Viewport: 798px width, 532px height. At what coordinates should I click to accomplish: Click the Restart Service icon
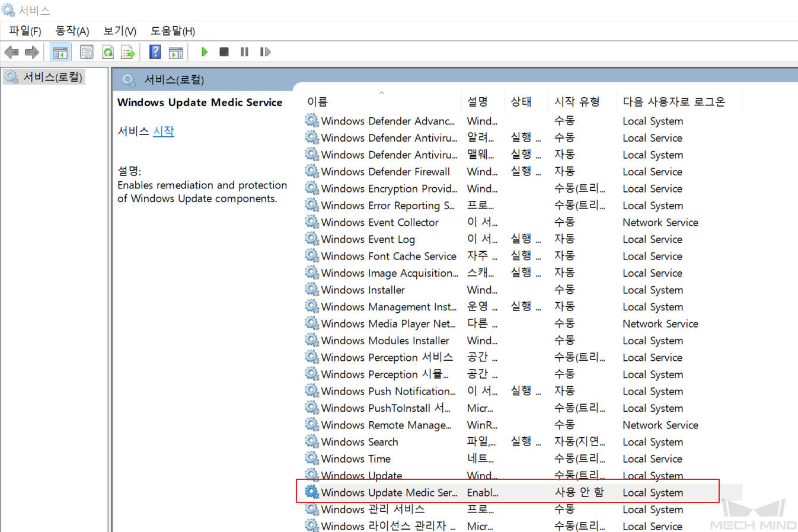point(265,52)
